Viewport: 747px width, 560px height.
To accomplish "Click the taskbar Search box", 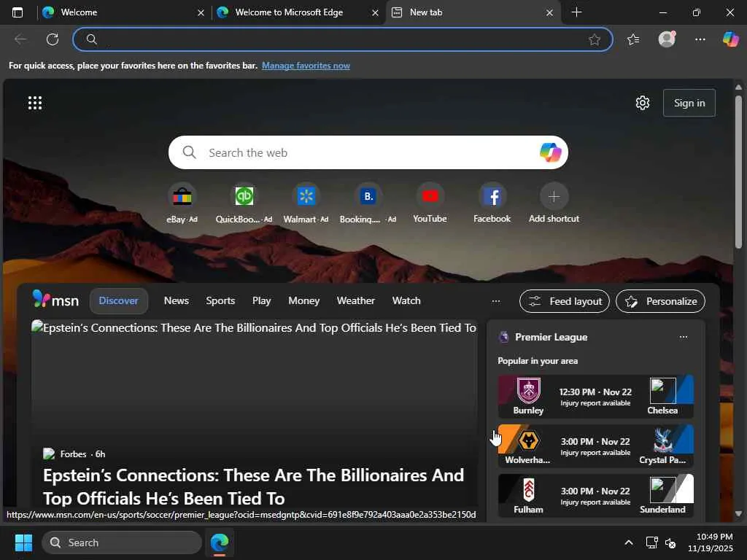I will tap(122, 542).
